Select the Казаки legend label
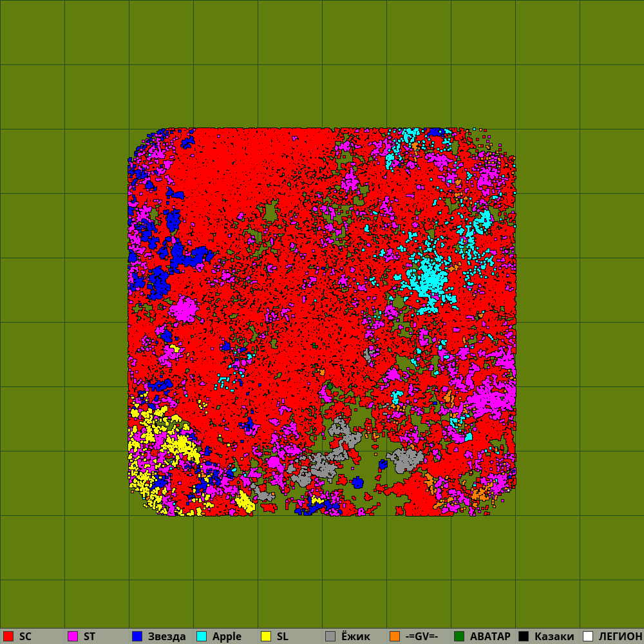Screen dimensions: 644x644 tap(554, 637)
